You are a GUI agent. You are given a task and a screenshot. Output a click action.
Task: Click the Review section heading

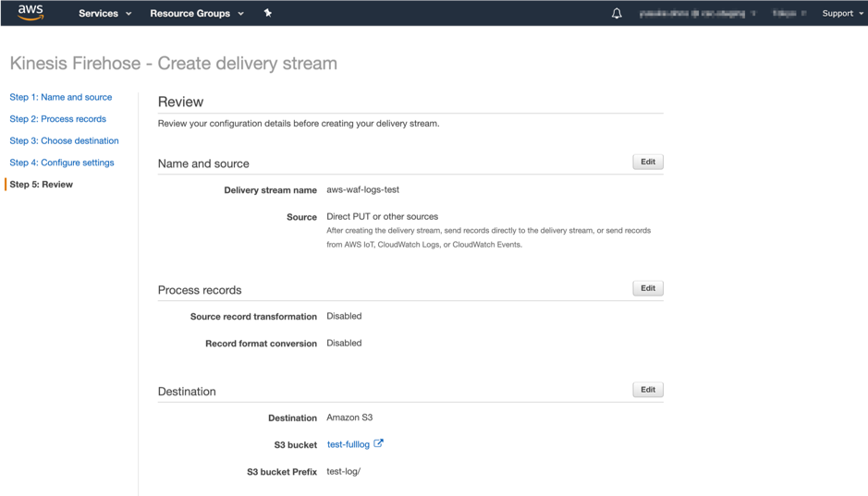click(x=180, y=102)
